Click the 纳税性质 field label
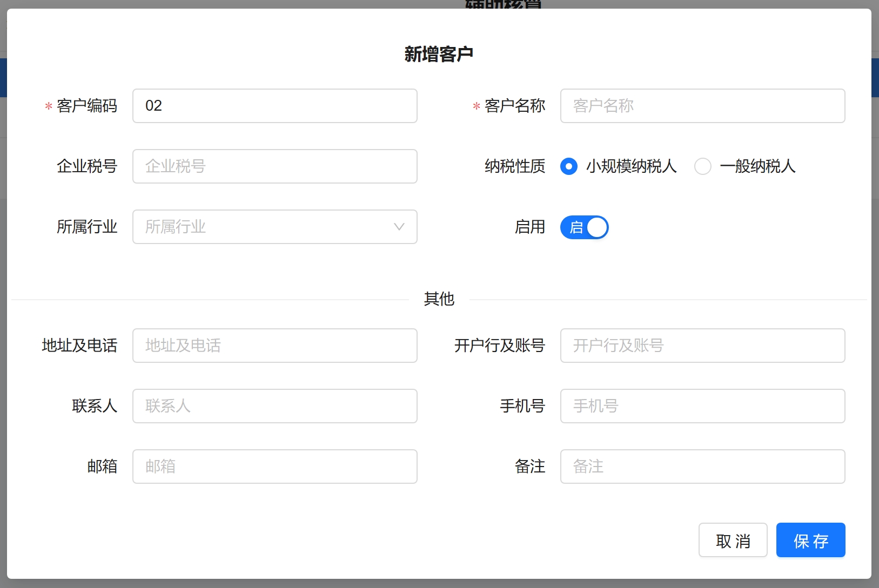 tap(514, 166)
